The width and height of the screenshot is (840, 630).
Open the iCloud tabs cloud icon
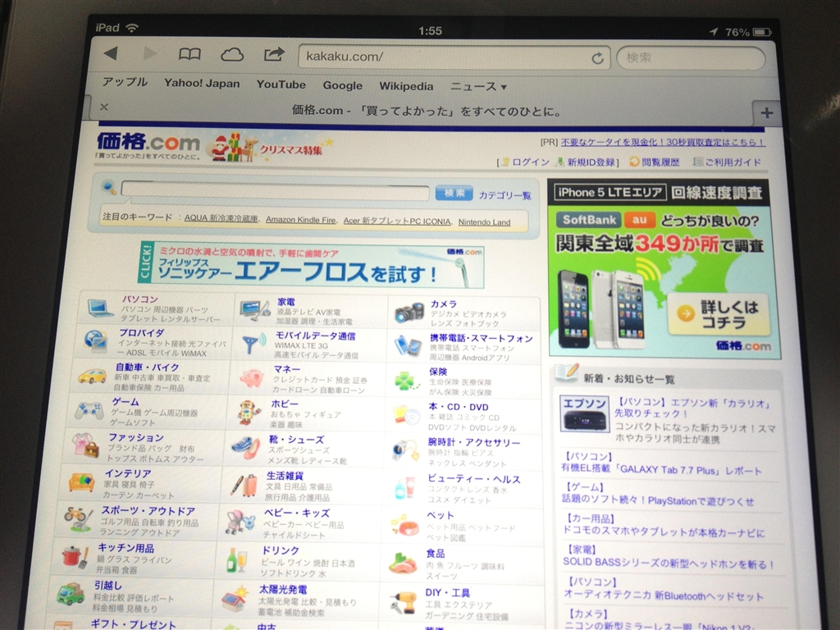pyautogui.click(x=232, y=55)
